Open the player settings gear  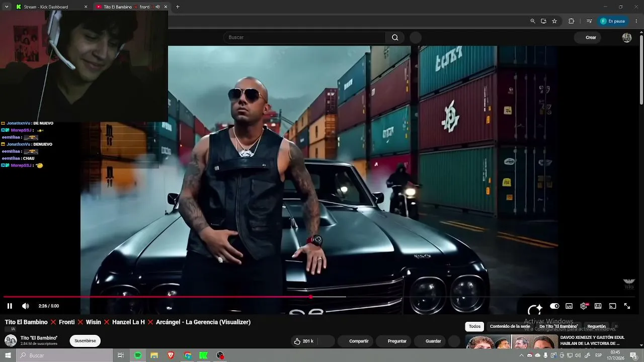tap(584, 306)
